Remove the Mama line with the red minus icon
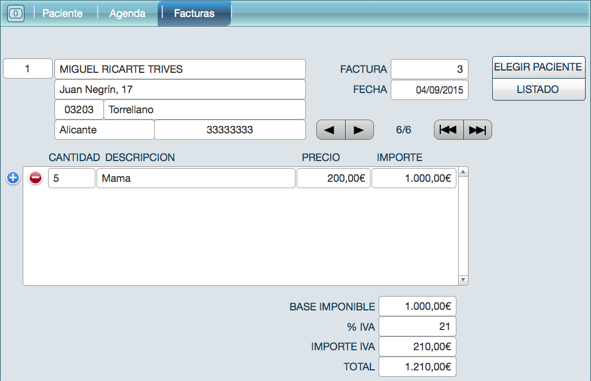Viewport: 591px width, 381px height. tap(35, 177)
